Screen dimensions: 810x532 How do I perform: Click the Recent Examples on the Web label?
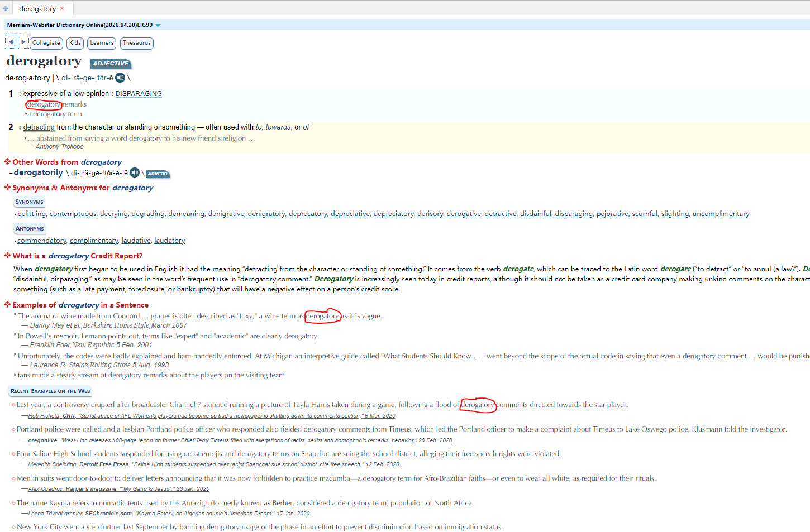click(50, 391)
